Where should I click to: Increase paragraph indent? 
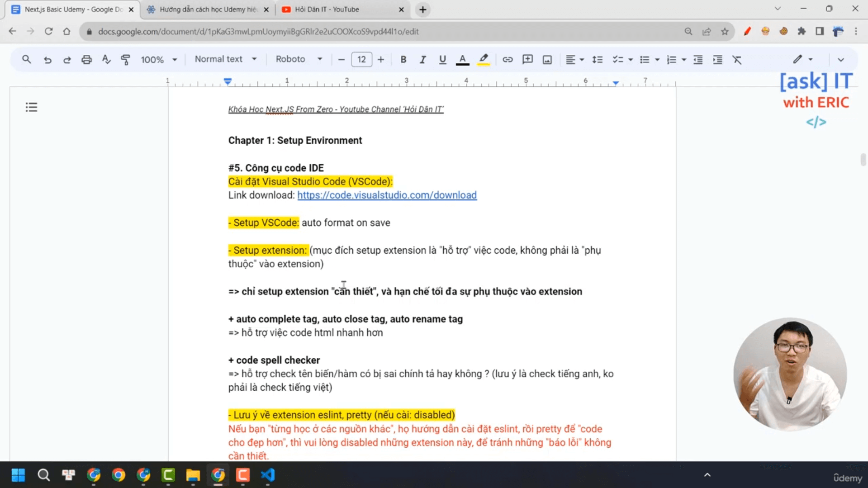(x=717, y=59)
